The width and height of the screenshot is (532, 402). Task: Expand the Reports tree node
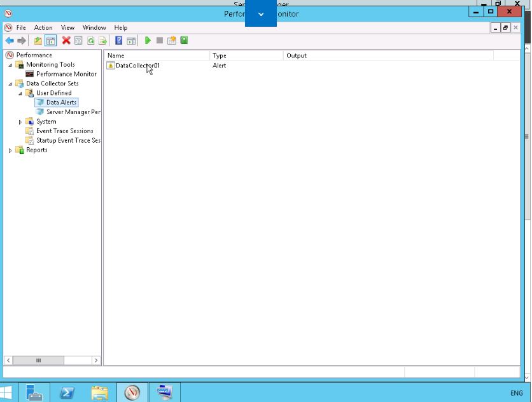click(10, 150)
